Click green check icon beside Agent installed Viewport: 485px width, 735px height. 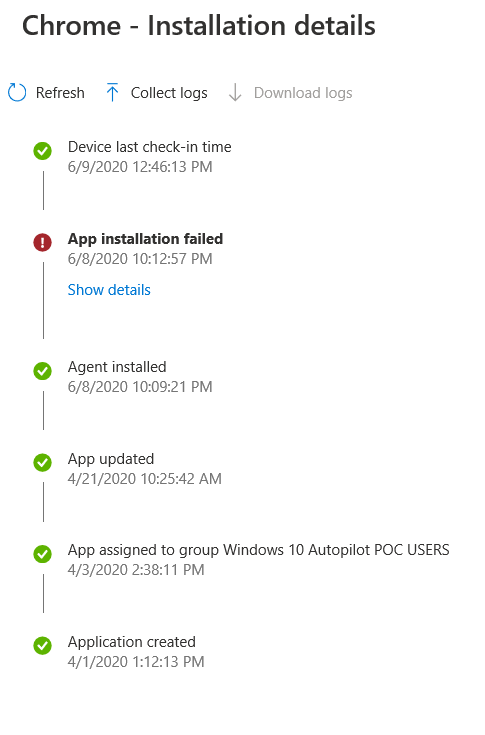(43, 371)
